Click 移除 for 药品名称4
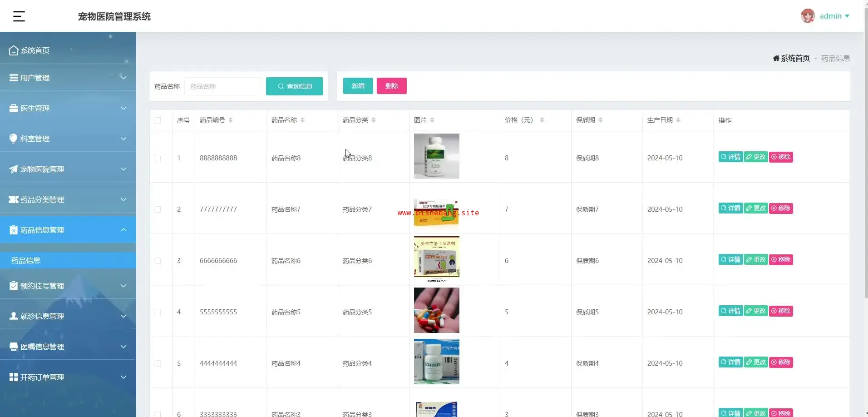Viewport: 868px width, 417px height. tap(781, 362)
